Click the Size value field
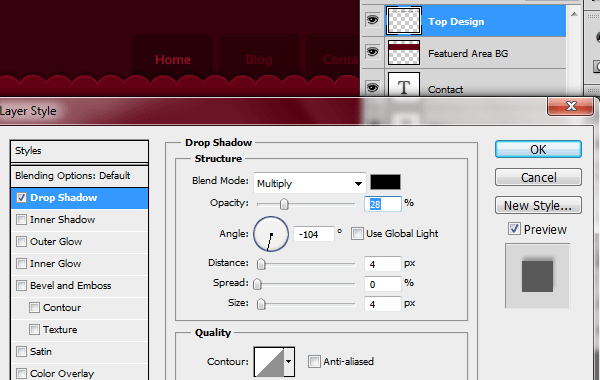 [383, 304]
